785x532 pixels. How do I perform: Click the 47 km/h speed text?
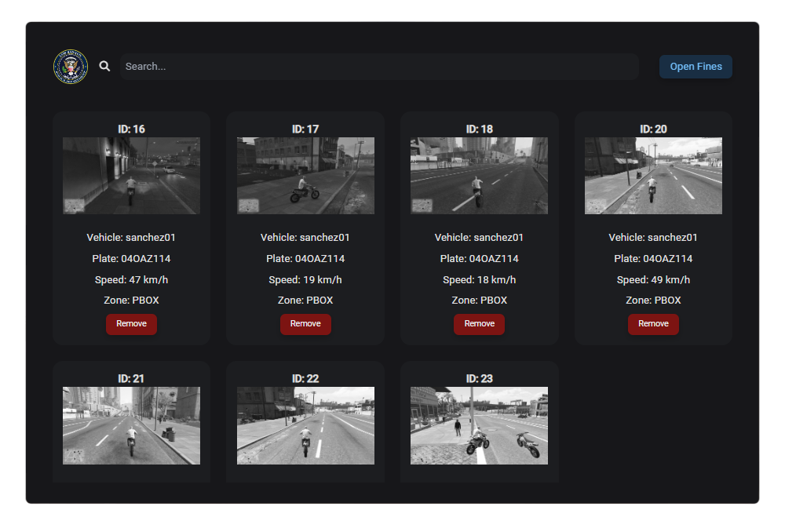[131, 280]
